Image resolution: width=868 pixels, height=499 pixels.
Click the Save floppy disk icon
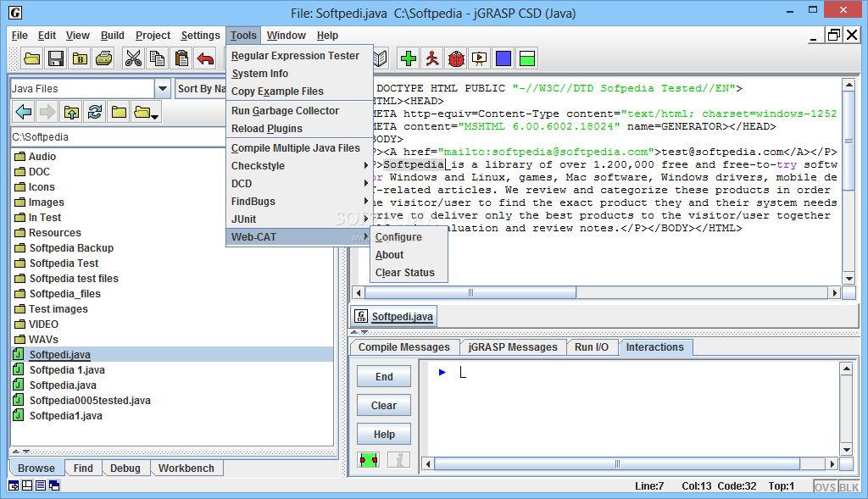[56, 58]
